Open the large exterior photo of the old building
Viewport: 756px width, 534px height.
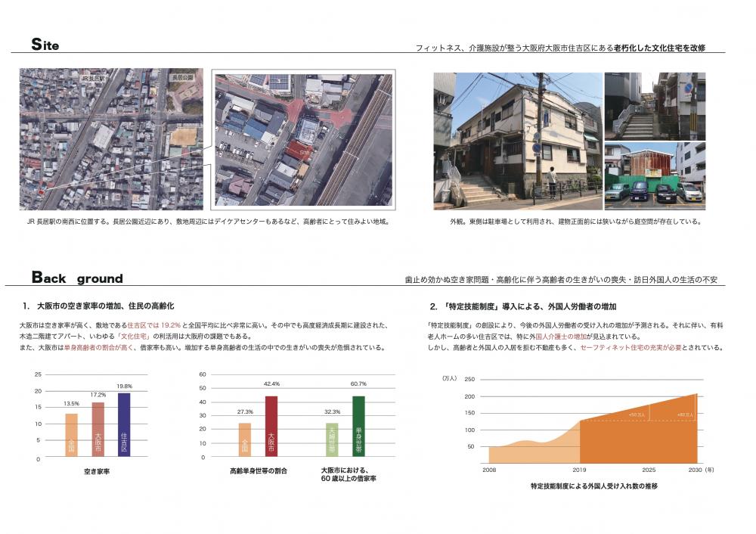(x=517, y=141)
